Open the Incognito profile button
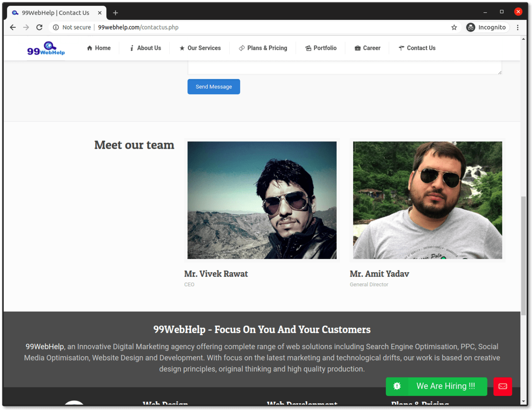532x410 pixels. pyautogui.click(x=487, y=27)
